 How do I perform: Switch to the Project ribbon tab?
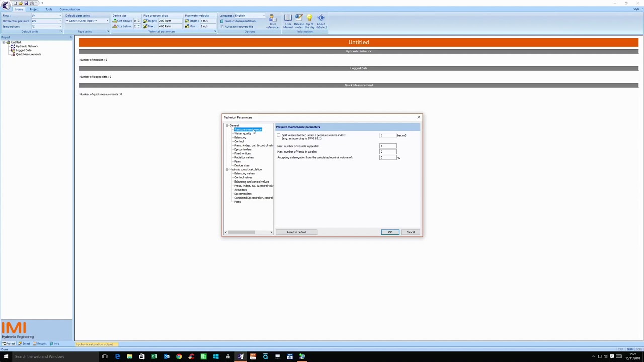34,9
